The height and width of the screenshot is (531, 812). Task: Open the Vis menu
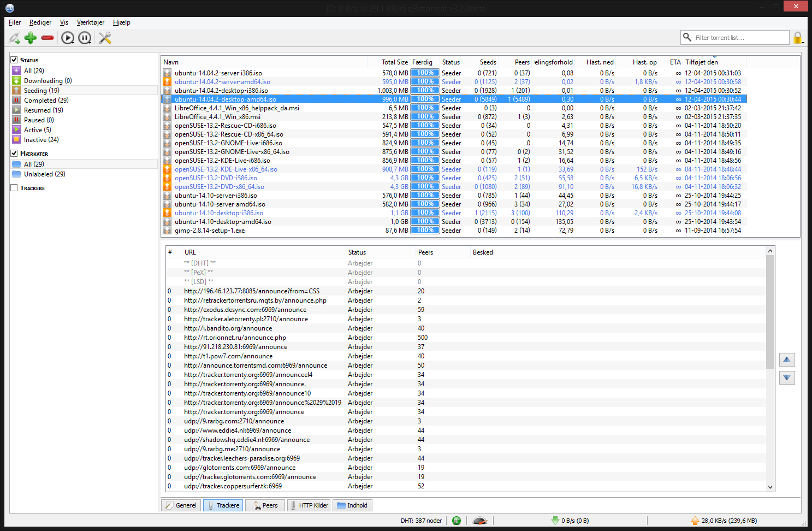pos(64,22)
